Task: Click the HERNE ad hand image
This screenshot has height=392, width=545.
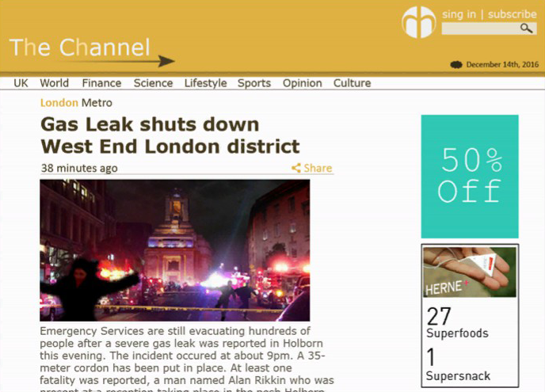Action: point(470,272)
